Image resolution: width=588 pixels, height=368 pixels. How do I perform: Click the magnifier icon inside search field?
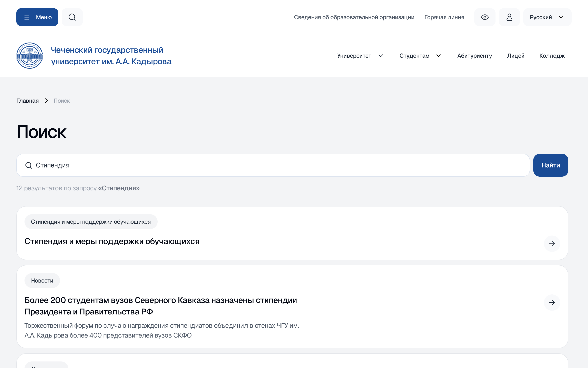[29, 166]
